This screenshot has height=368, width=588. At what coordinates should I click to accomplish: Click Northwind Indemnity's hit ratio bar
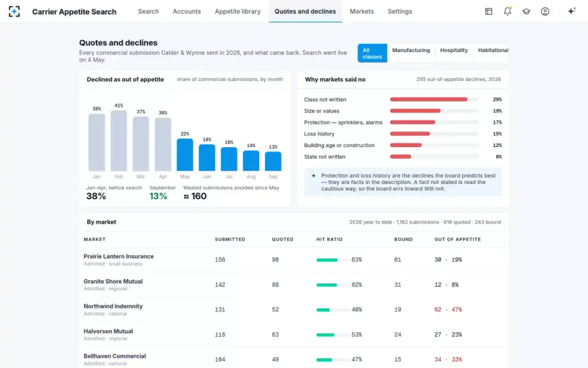[x=332, y=310]
